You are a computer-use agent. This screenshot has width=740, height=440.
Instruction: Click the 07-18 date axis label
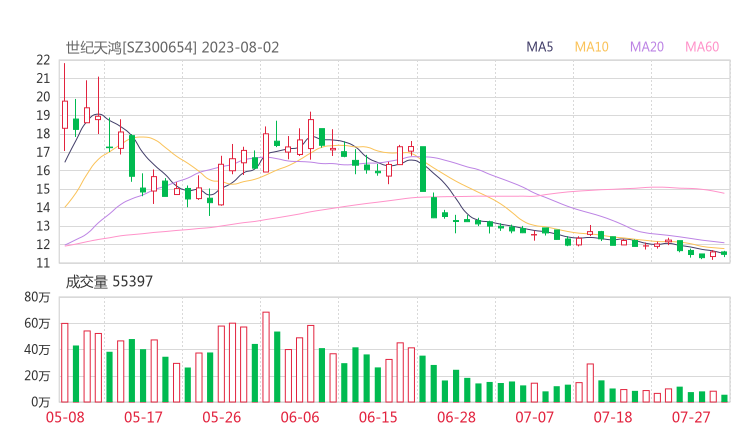coord(613,417)
